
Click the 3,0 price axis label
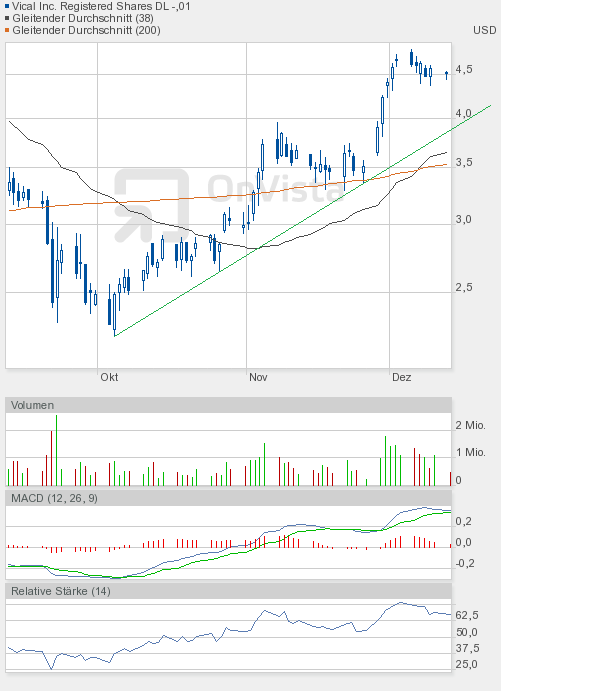[464, 219]
